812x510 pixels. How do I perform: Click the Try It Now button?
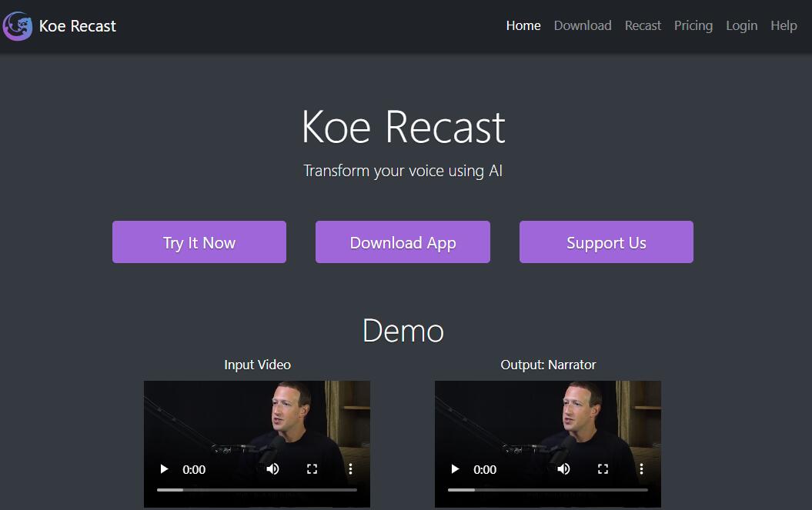click(x=199, y=242)
